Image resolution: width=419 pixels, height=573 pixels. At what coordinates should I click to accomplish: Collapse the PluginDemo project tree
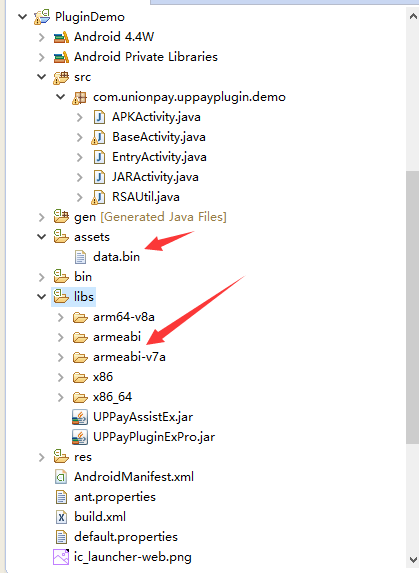[23, 17]
